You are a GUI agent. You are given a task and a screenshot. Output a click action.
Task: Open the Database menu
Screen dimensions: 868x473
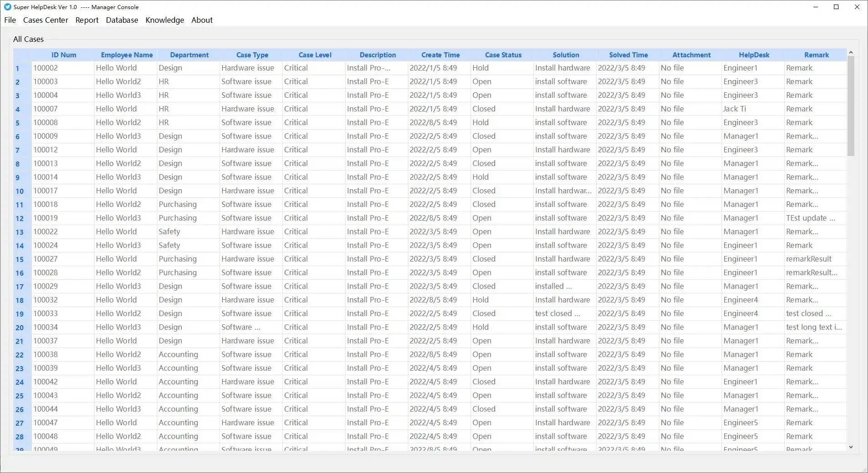(x=122, y=20)
